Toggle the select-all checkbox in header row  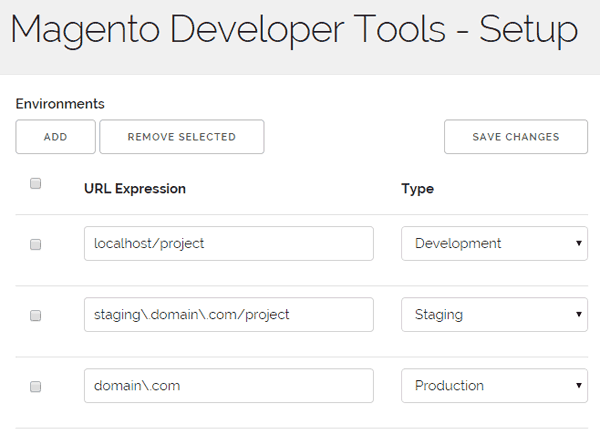click(36, 183)
